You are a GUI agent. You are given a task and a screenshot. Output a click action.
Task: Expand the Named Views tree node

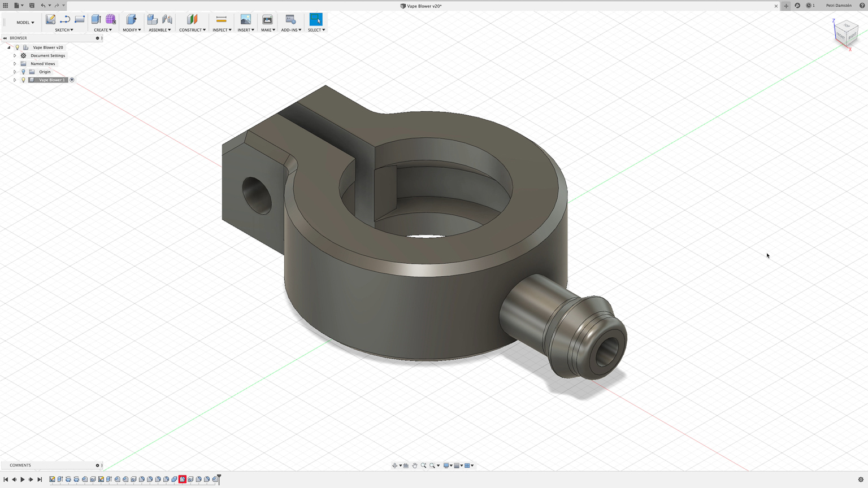tap(15, 64)
